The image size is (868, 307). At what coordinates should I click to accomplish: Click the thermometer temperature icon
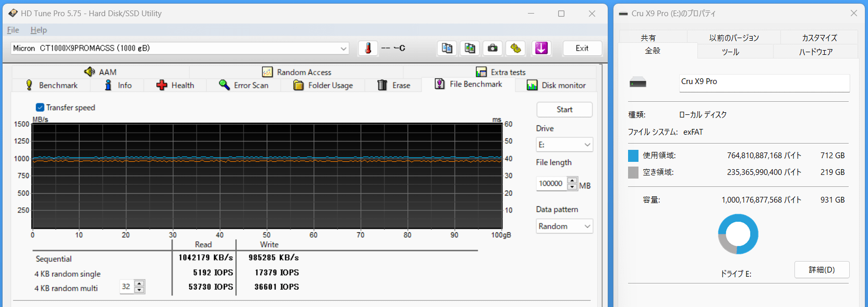(368, 48)
